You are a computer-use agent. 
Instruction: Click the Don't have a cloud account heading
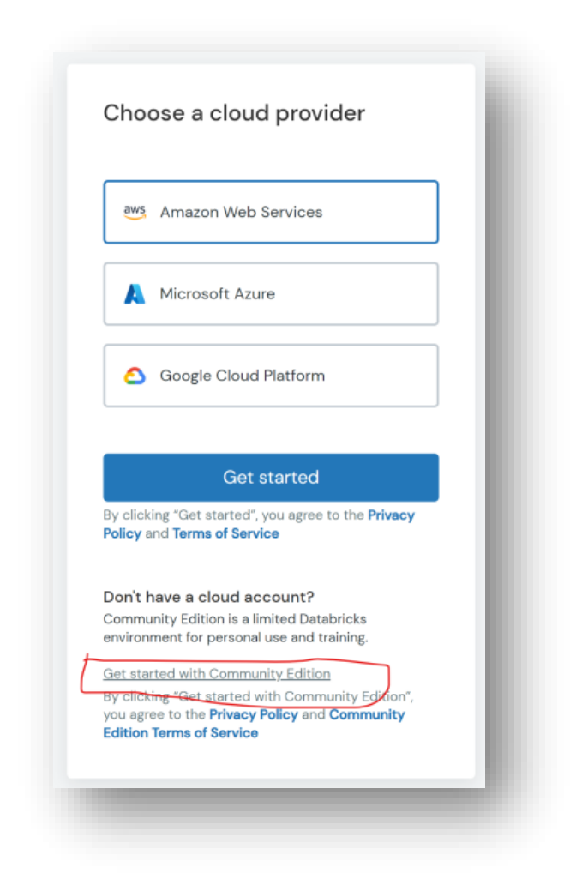pyautogui.click(x=208, y=597)
